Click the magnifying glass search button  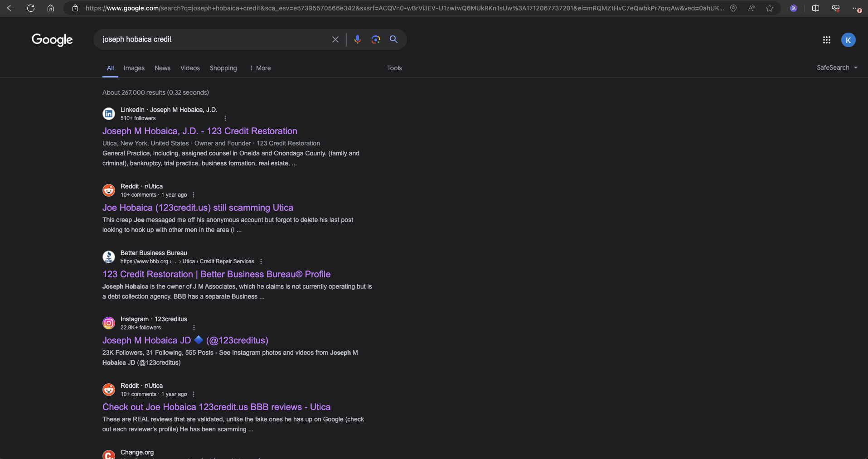point(393,39)
